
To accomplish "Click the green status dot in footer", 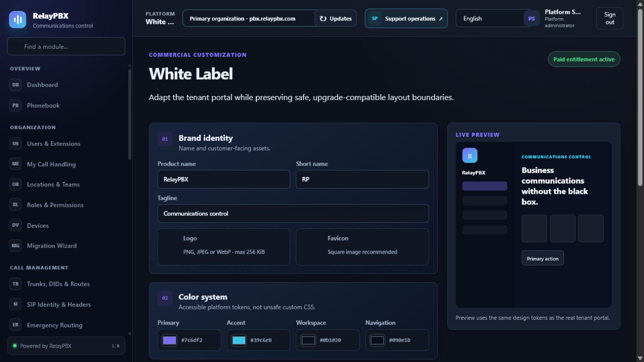I will tap(15, 346).
